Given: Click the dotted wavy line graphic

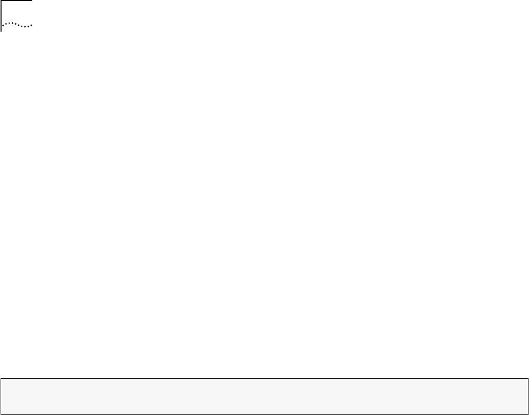Looking at the screenshot, I should 17,25.
